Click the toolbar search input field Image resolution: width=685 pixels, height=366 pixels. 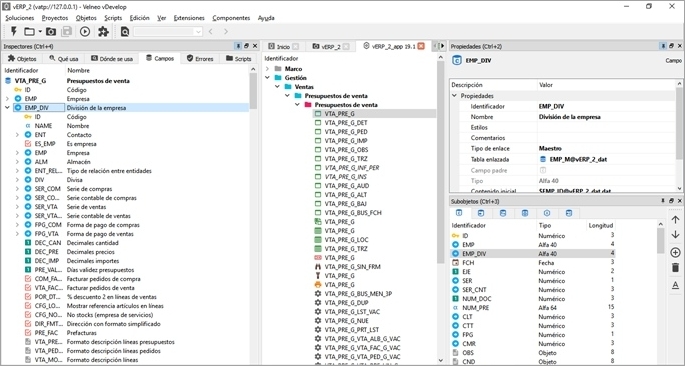[168, 31]
